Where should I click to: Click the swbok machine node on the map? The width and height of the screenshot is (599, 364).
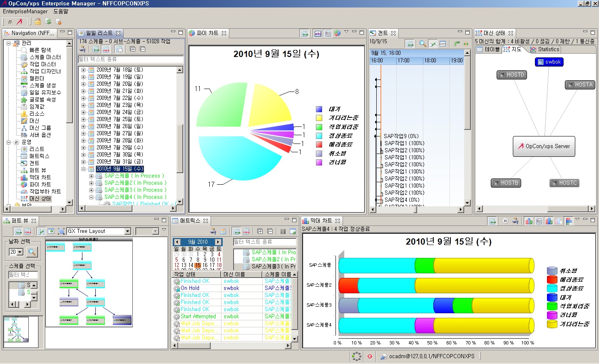pos(549,62)
